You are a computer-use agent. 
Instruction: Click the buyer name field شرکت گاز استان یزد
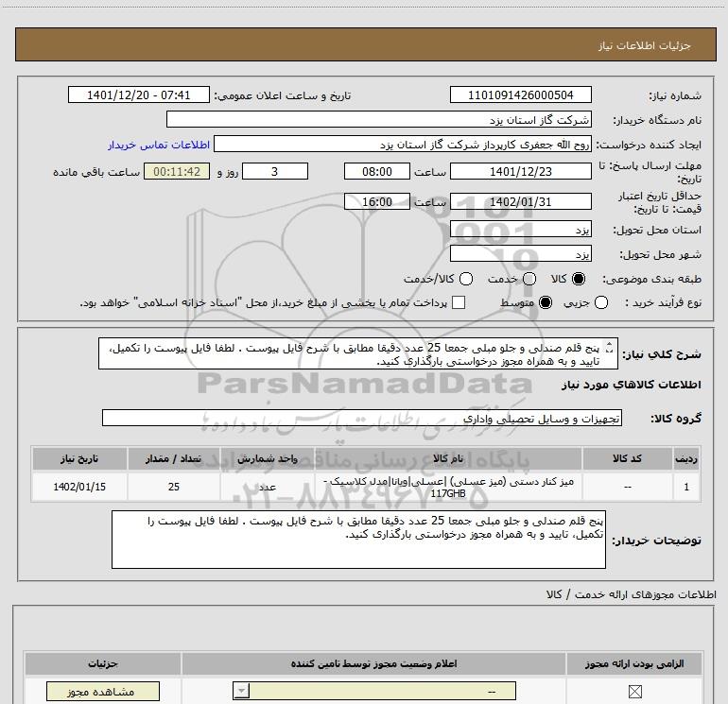point(379,120)
